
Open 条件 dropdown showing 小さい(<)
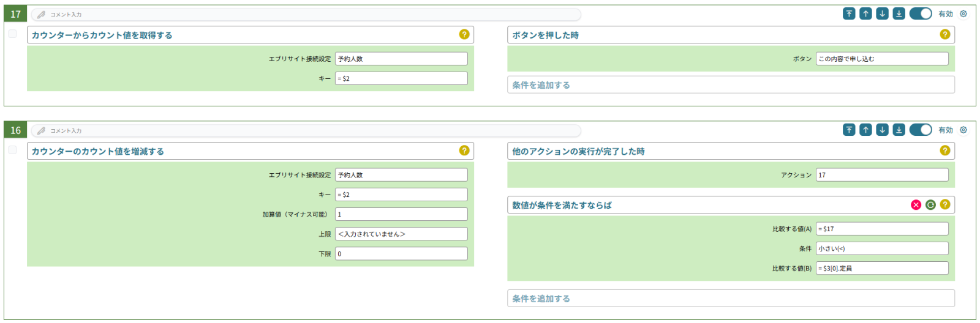click(881, 248)
